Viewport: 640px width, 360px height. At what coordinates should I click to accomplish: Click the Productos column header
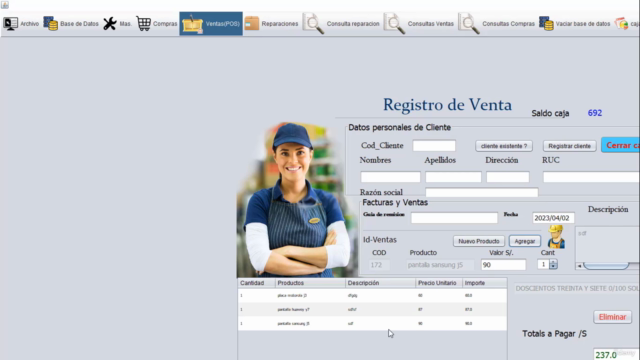click(310, 283)
